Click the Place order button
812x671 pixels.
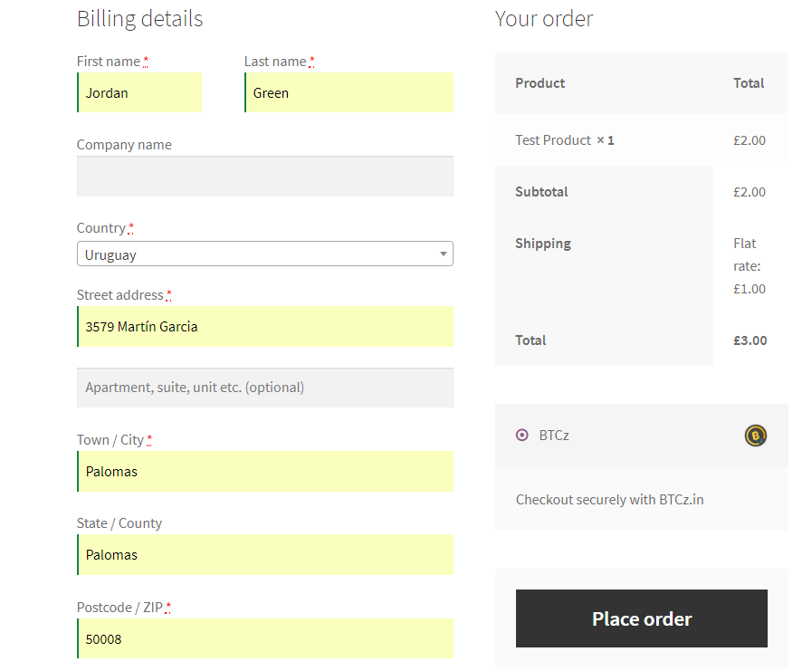coord(642,618)
